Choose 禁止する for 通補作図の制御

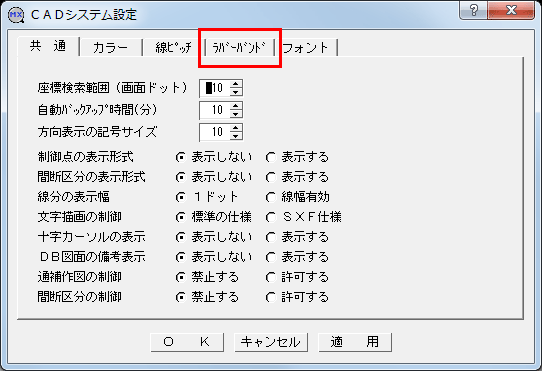click(207, 277)
